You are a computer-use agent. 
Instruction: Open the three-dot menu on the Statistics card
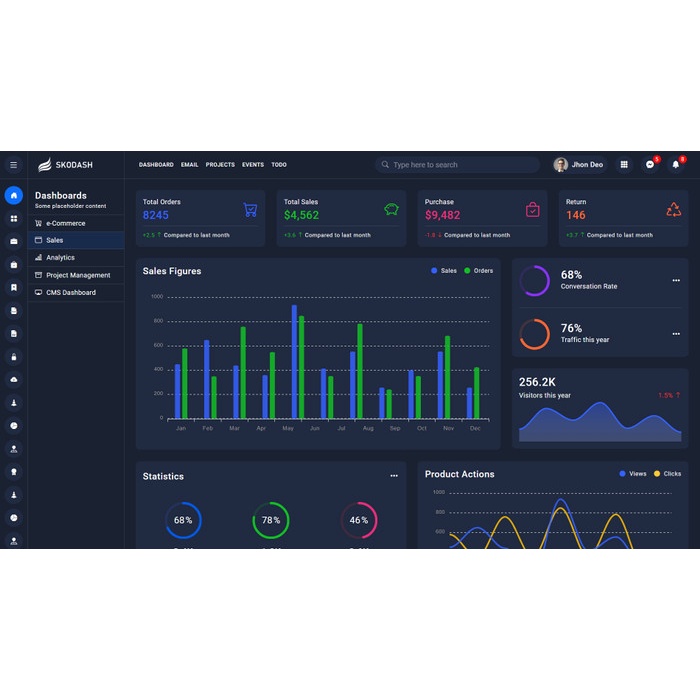(394, 476)
